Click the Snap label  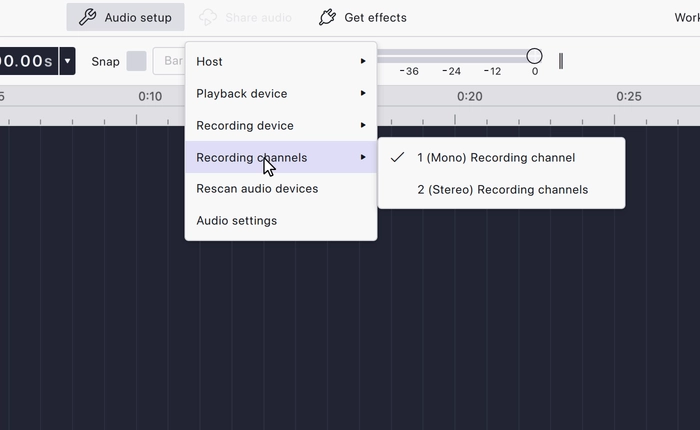coord(105,61)
